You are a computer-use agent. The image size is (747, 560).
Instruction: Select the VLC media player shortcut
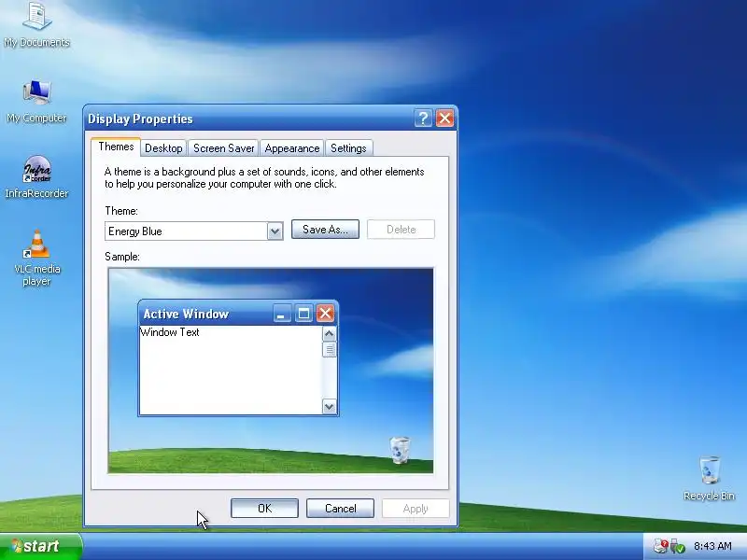coord(36,259)
